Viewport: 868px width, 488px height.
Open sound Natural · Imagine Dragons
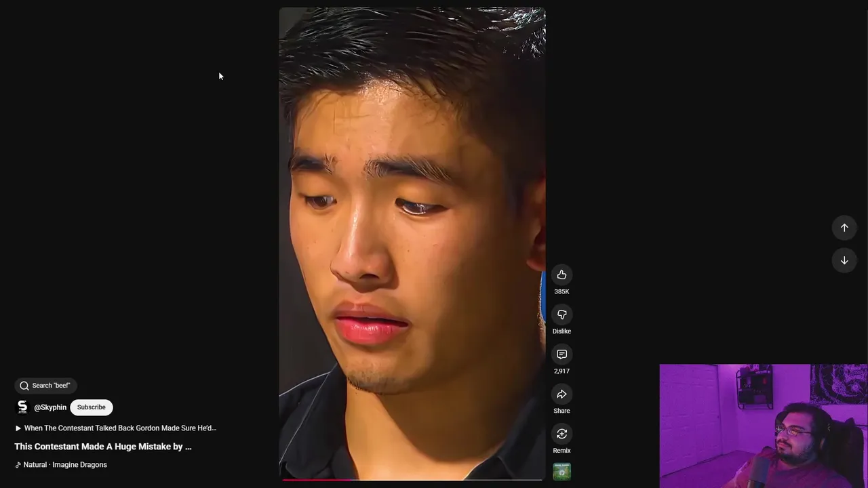(61, 465)
